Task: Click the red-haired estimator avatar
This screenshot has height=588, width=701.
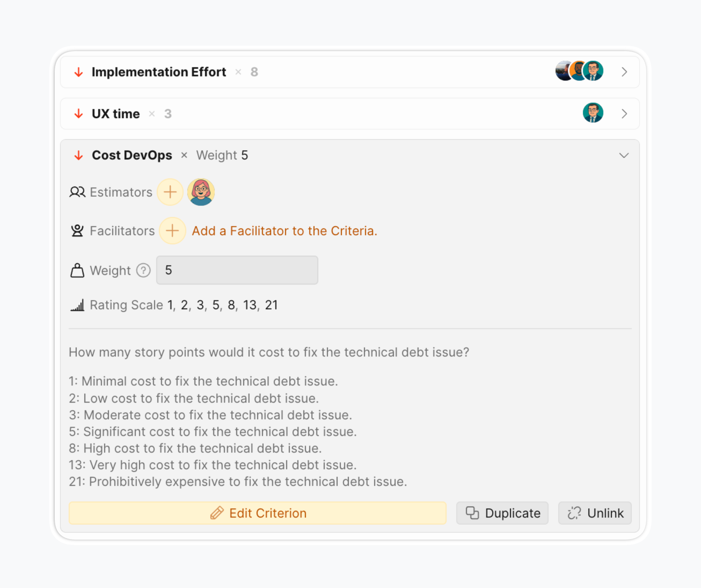Action: tap(201, 192)
